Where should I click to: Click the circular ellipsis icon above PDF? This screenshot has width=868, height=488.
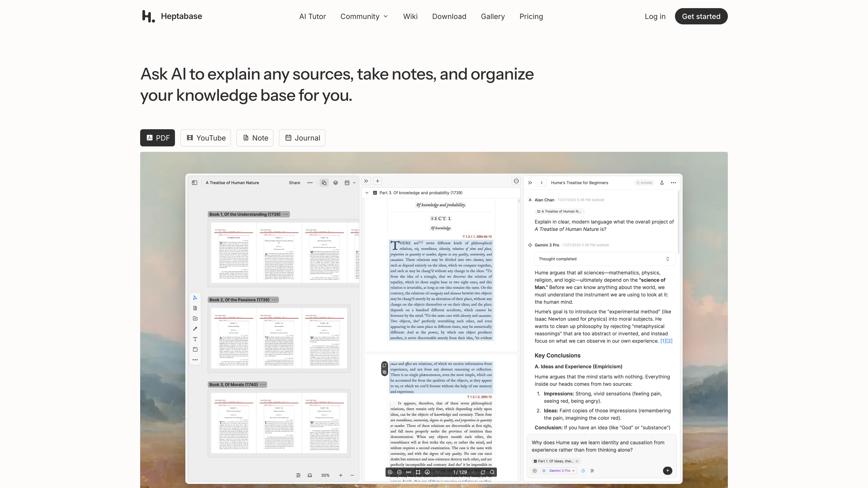point(516,181)
